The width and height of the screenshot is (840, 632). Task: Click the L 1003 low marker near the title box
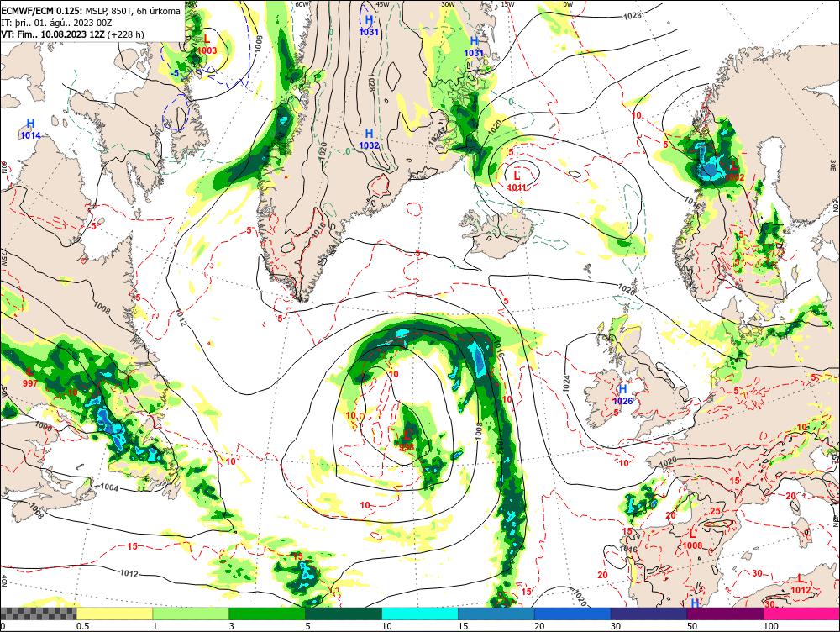pyautogui.click(x=207, y=45)
